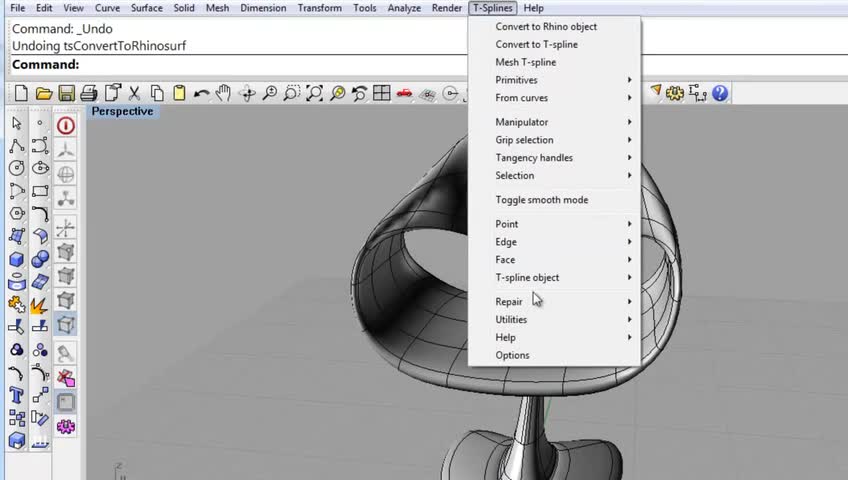
Task: Expand the Primitives submenu
Action: 554,80
